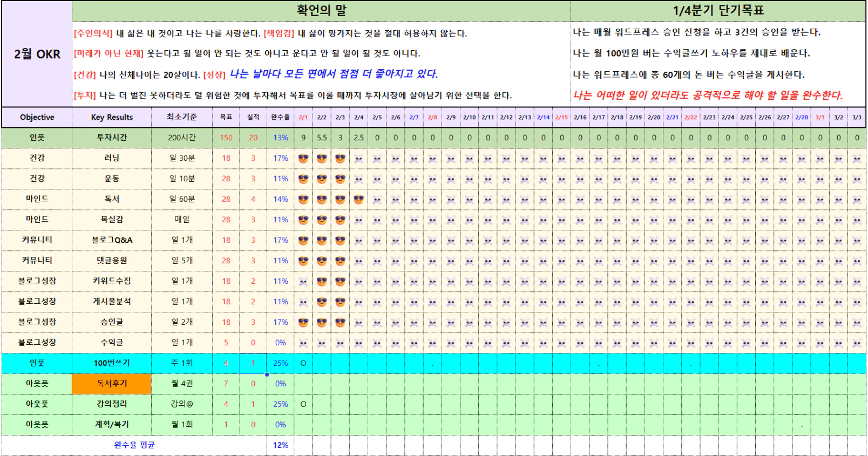Select the '계획/복기' key result cell
This screenshot has width=868, height=456.
pos(112,425)
